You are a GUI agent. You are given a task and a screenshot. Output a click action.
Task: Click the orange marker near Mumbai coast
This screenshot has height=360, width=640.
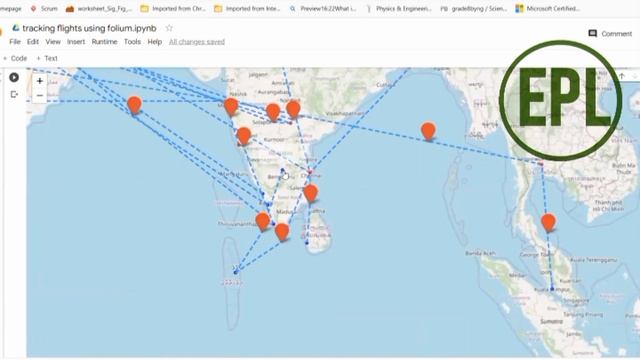231,107
